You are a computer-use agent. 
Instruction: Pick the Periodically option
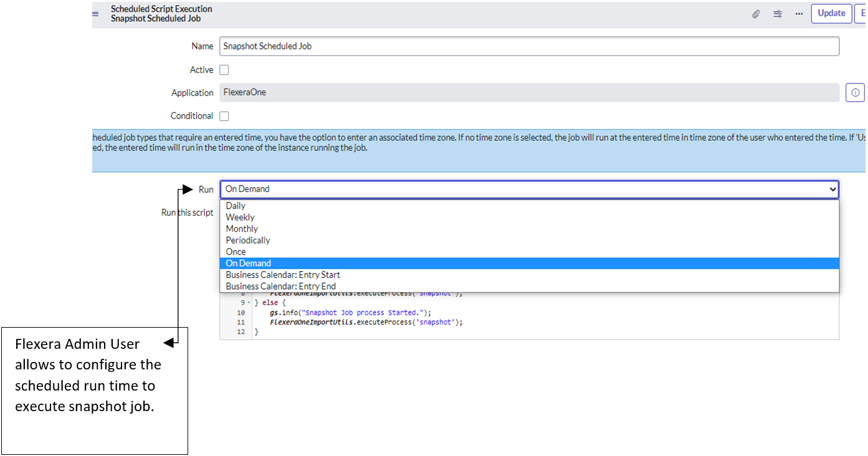(x=248, y=240)
